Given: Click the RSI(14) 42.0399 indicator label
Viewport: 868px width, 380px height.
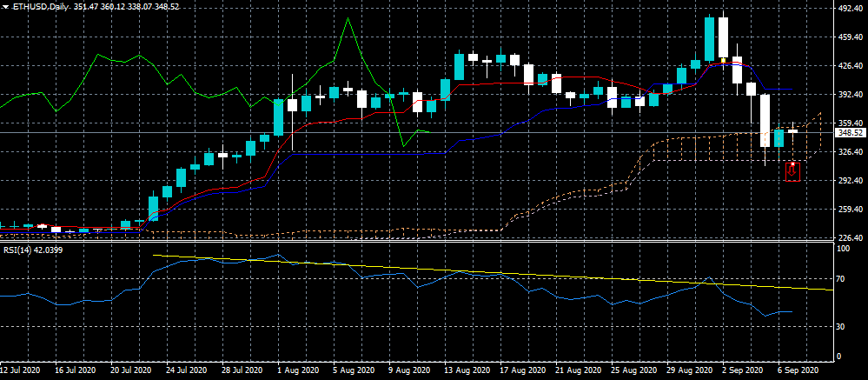Looking at the screenshot, I should pos(31,250).
